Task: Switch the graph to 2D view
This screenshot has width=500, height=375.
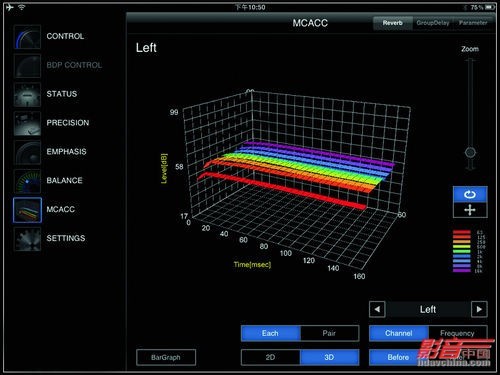Action: tap(270, 357)
